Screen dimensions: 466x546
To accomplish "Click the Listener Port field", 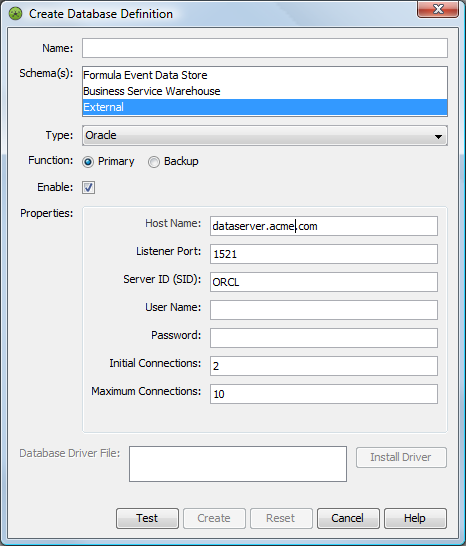I will (324, 254).
